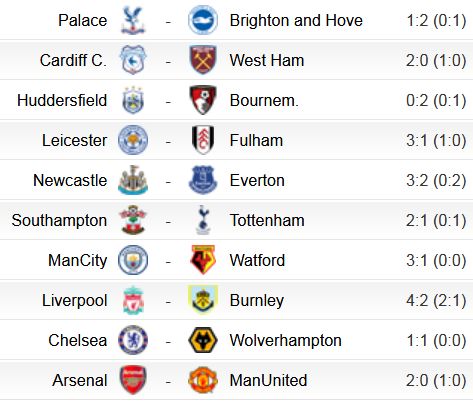Open the Liverpool club crest
This screenshot has width=473, height=402.
(x=133, y=300)
